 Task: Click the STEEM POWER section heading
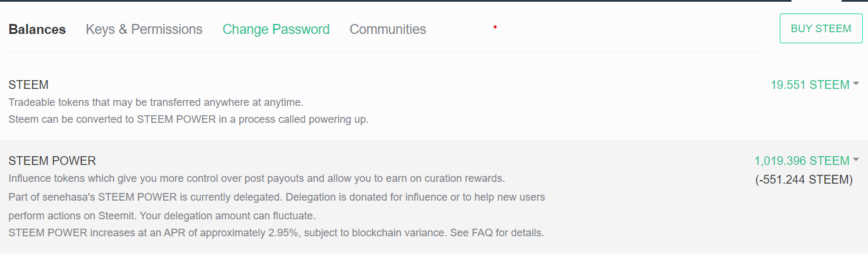click(52, 161)
